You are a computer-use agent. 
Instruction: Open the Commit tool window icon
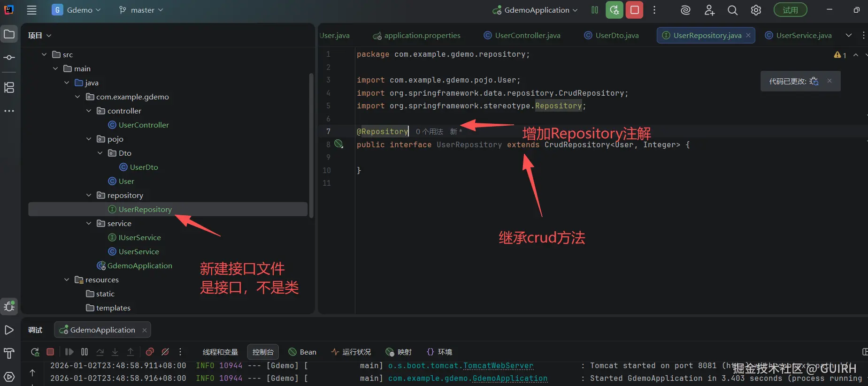[x=9, y=57]
